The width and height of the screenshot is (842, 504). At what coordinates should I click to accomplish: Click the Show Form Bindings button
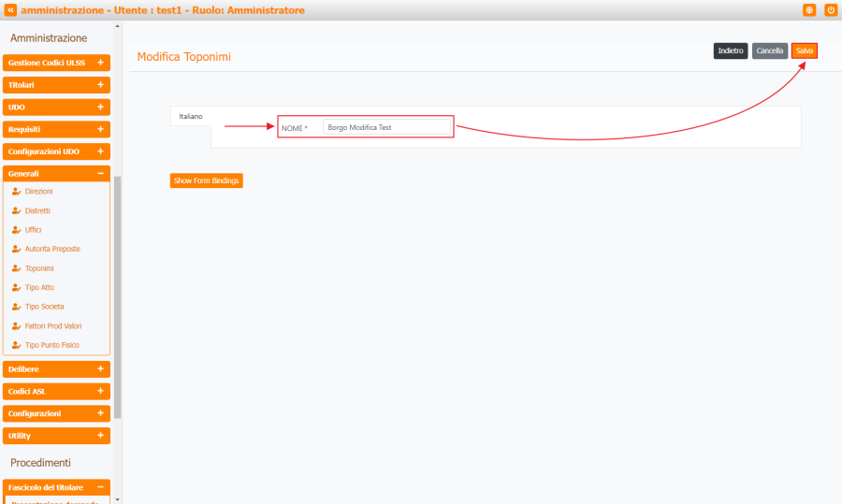click(x=206, y=180)
